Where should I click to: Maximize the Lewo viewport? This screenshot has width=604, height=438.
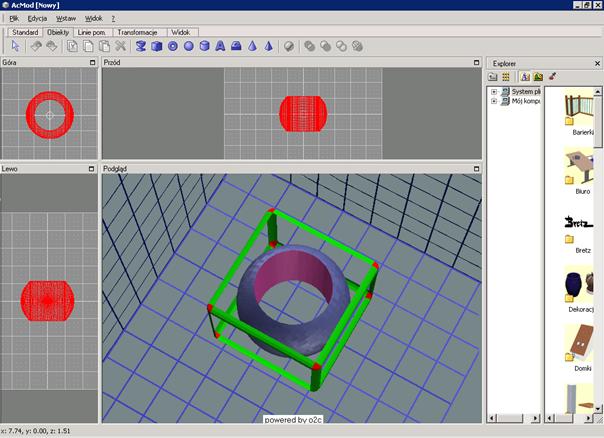coord(91,169)
